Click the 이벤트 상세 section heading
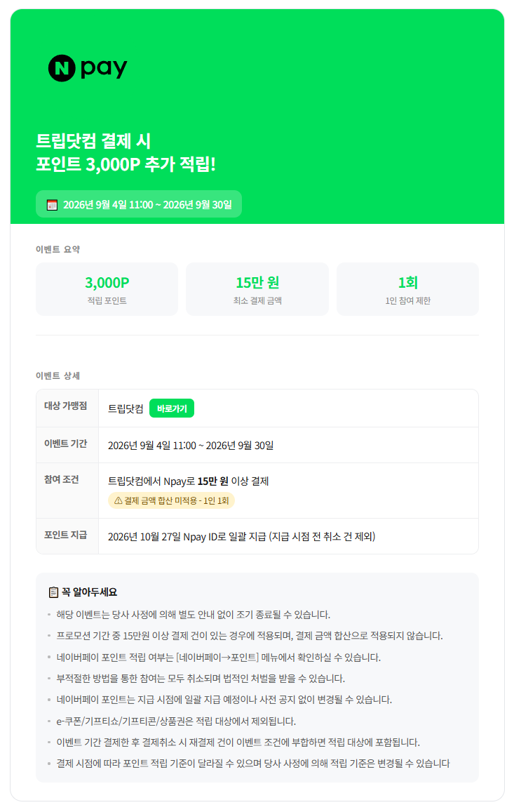 coord(58,376)
